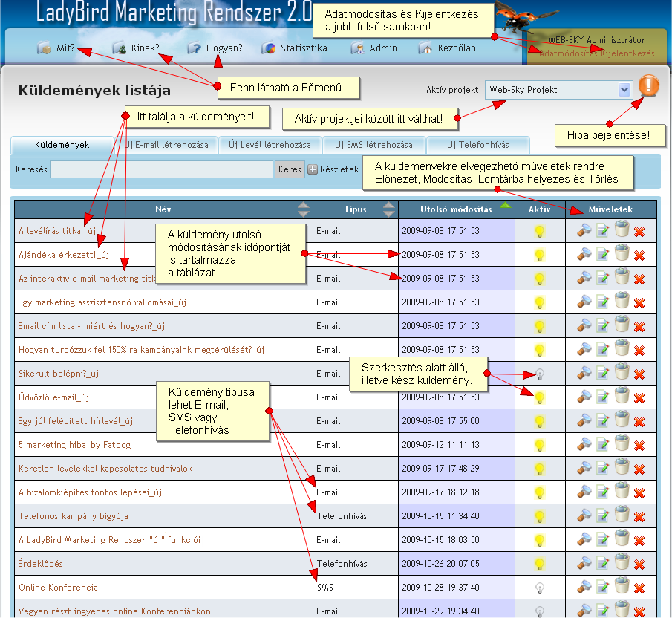
Task: Preview the 'A levélírás titkai_új' mailing
Action: [x=584, y=230]
